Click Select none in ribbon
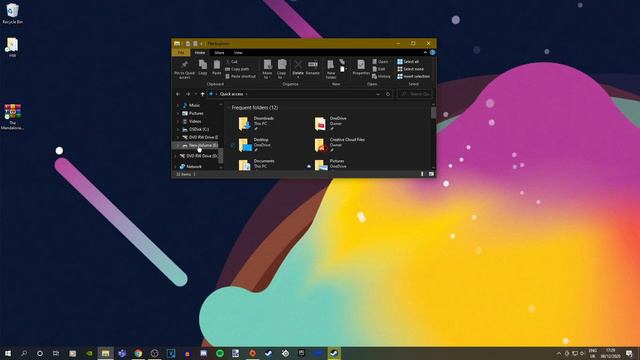This screenshot has height=360, width=640. (x=410, y=69)
